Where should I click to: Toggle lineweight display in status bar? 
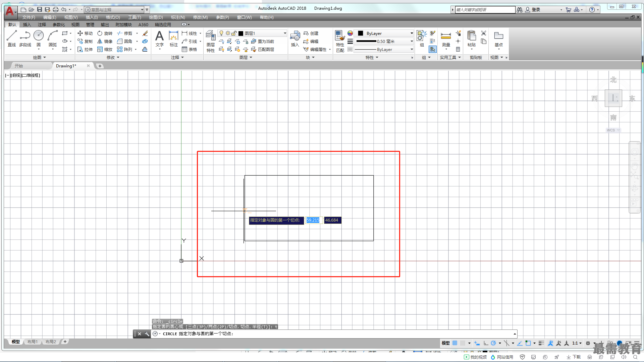click(541, 343)
